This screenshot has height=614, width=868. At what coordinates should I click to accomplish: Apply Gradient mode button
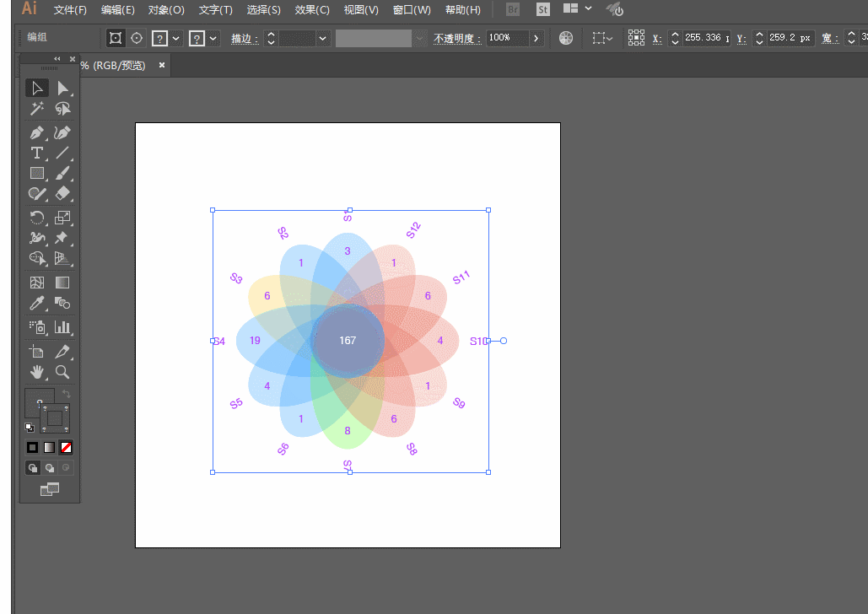(49, 447)
